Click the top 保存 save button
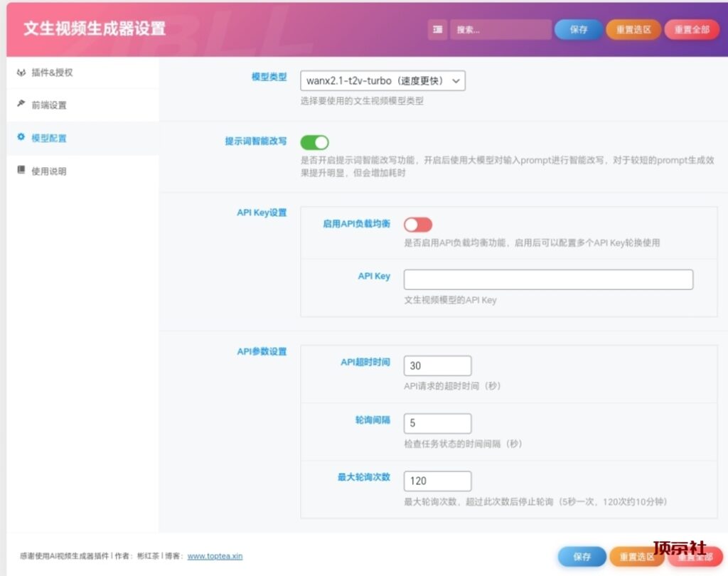 coord(578,30)
